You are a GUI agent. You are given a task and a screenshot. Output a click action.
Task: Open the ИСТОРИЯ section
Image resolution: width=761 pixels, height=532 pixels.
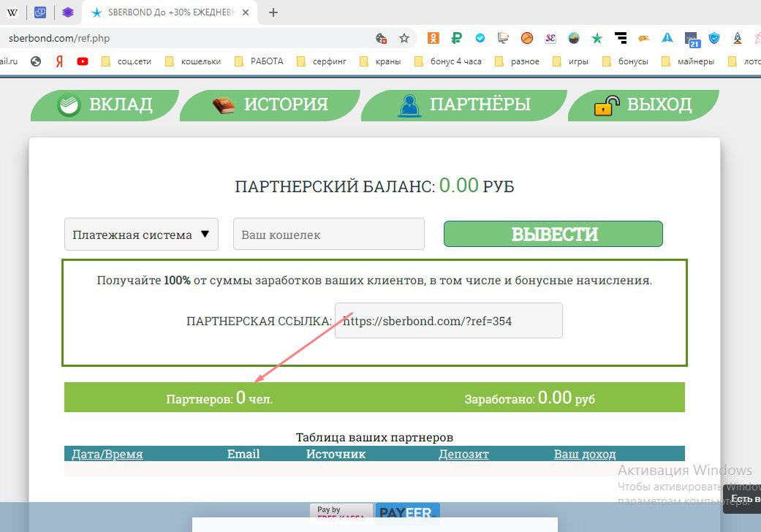coord(270,105)
